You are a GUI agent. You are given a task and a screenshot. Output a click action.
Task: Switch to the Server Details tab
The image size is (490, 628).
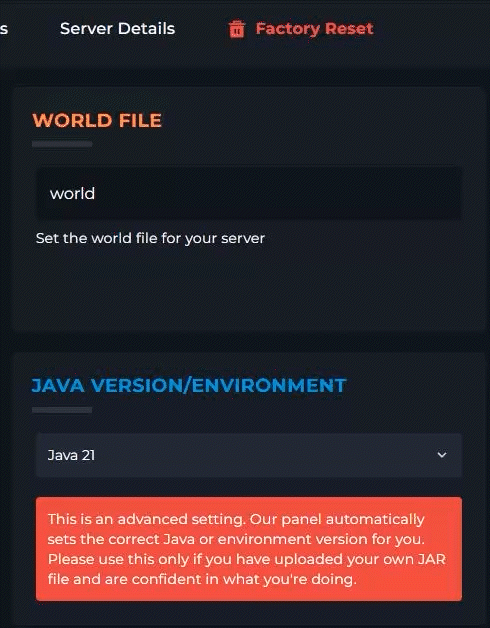[117, 29]
